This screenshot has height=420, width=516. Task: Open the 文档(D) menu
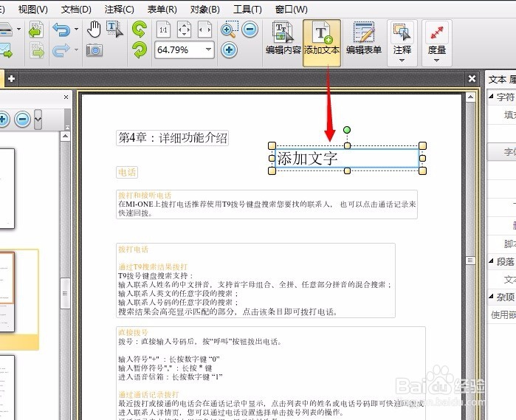tap(76, 9)
